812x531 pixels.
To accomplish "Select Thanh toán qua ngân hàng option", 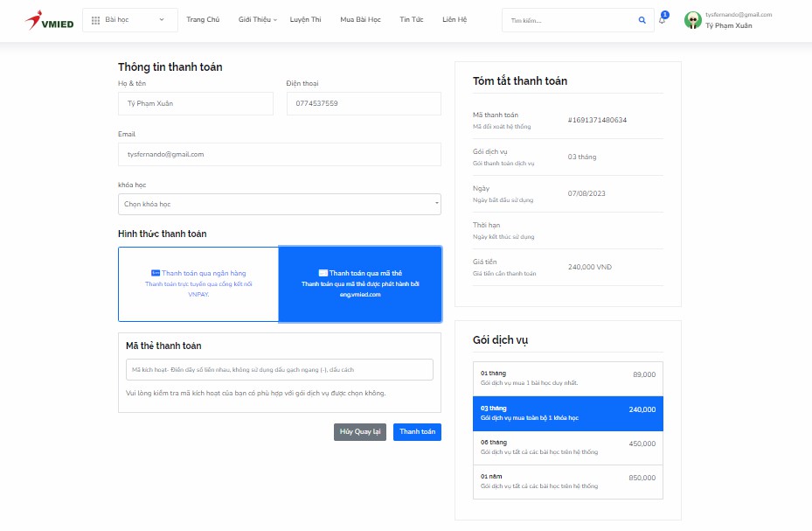I will click(198, 284).
